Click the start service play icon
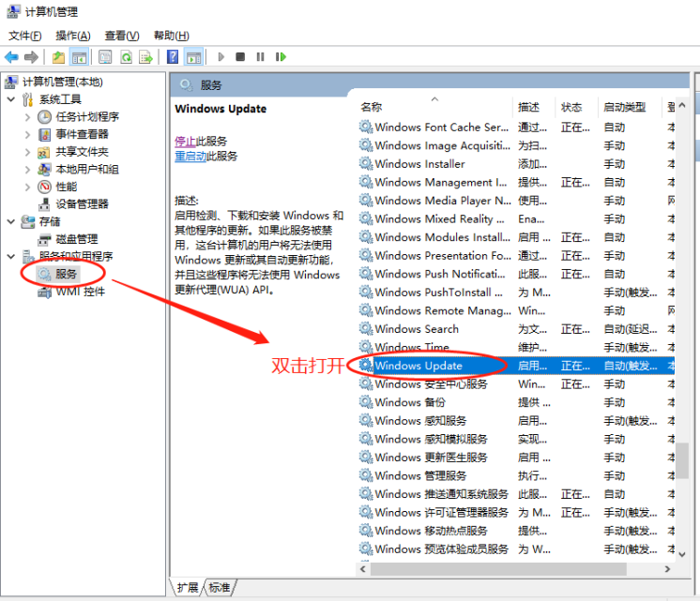This screenshot has width=700, height=601. point(221,57)
